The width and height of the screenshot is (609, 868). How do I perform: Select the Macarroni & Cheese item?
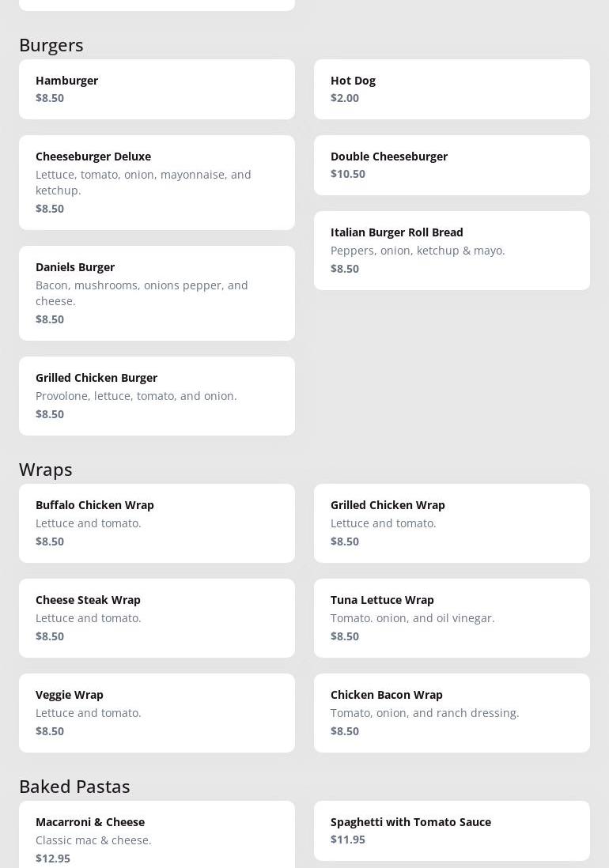[157, 835]
